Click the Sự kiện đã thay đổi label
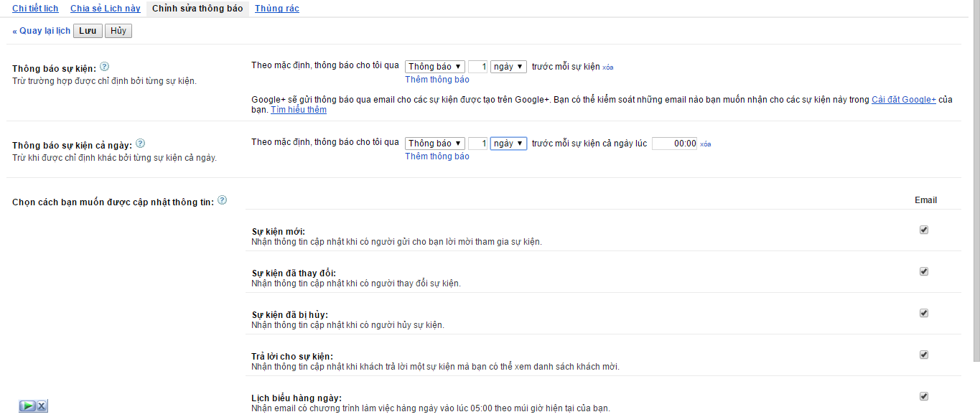The width and height of the screenshot is (980, 417). (294, 273)
